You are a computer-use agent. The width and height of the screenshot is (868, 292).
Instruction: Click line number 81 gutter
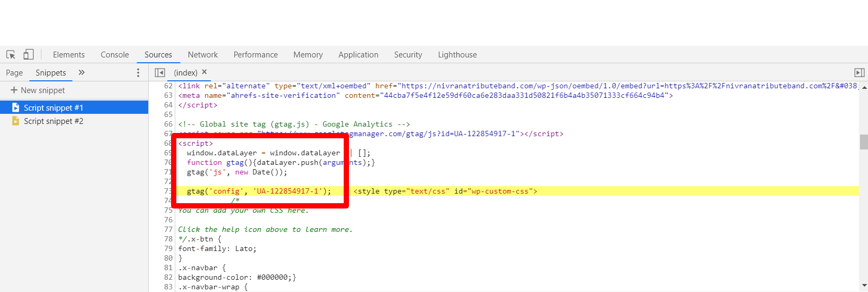point(168,268)
